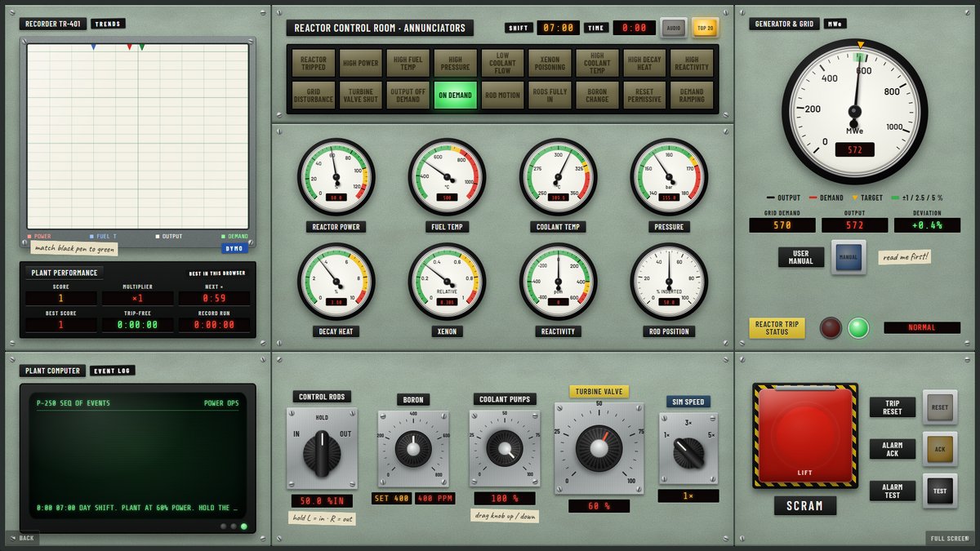Viewport: 980px width, 551px height.
Task: Click the red pen marker on recorder
Action: click(129, 47)
